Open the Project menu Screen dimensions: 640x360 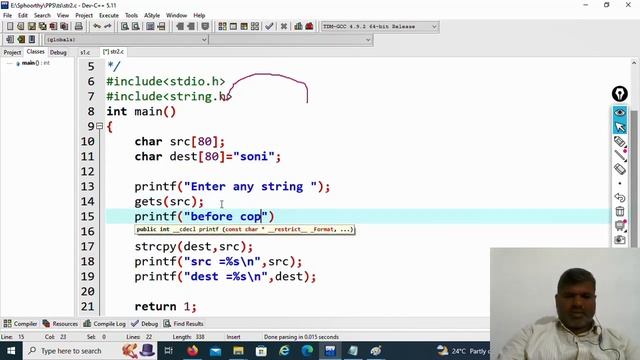click(84, 16)
